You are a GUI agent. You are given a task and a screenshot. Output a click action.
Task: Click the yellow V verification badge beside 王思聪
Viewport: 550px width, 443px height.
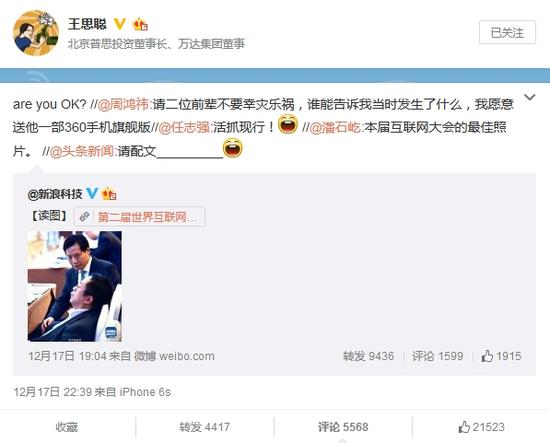pyautogui.click(x=120, y=24)
